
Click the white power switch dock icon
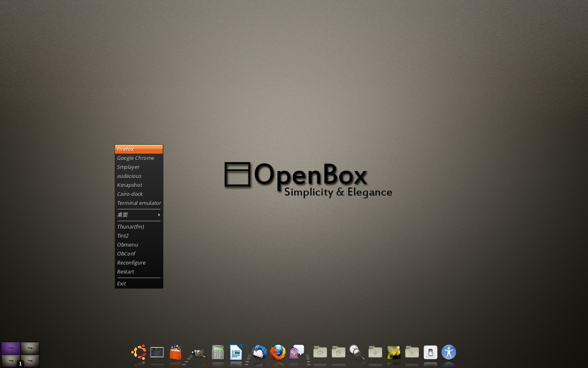(430, 352)
